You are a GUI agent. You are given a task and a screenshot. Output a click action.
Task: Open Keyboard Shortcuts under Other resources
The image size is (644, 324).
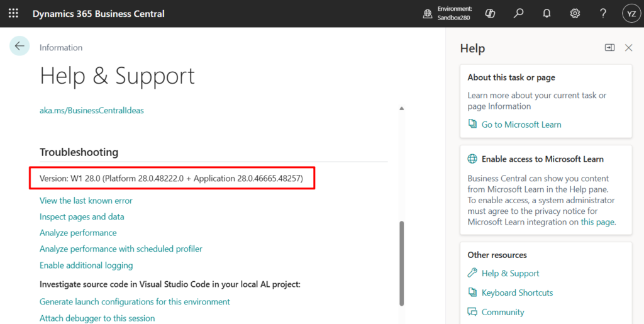click(x=517, y=293)
